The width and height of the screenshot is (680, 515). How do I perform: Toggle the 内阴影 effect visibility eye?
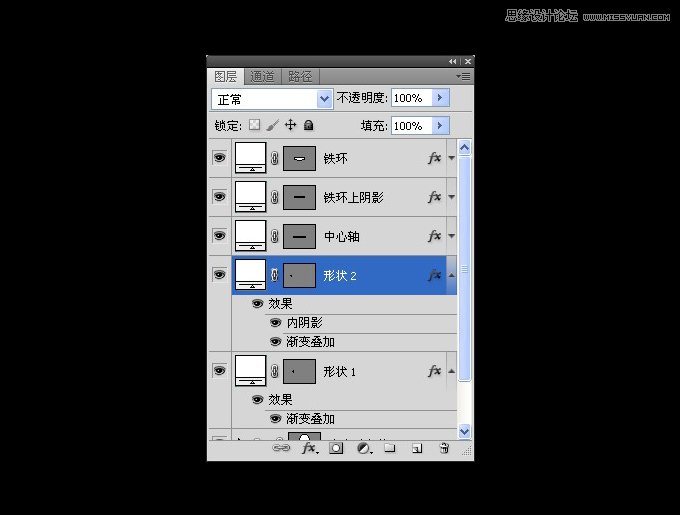(x=275, y=323)
